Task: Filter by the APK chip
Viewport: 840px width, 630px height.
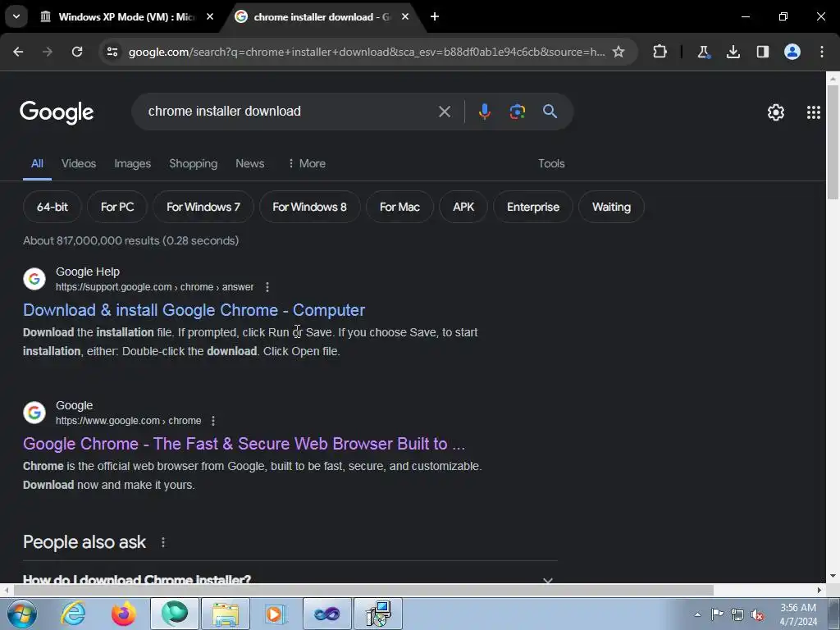Action: pos(463,207)
